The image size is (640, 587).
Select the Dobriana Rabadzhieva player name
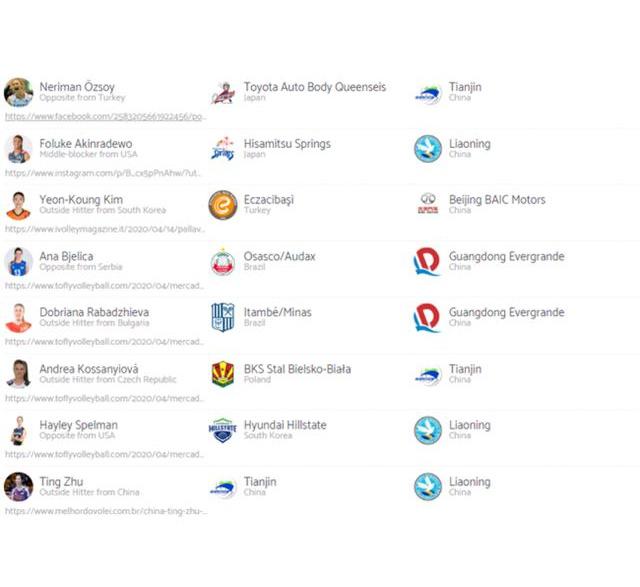coord(94,312)
